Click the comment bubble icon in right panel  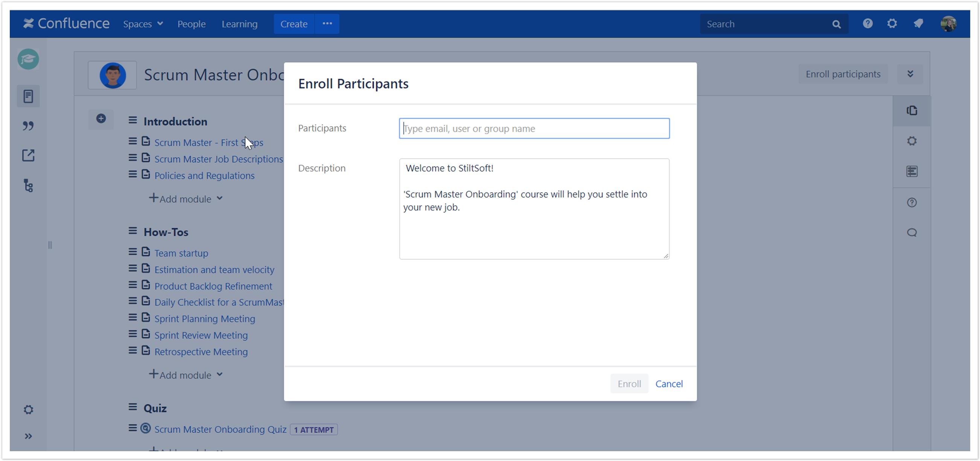[x=912, y=233]
